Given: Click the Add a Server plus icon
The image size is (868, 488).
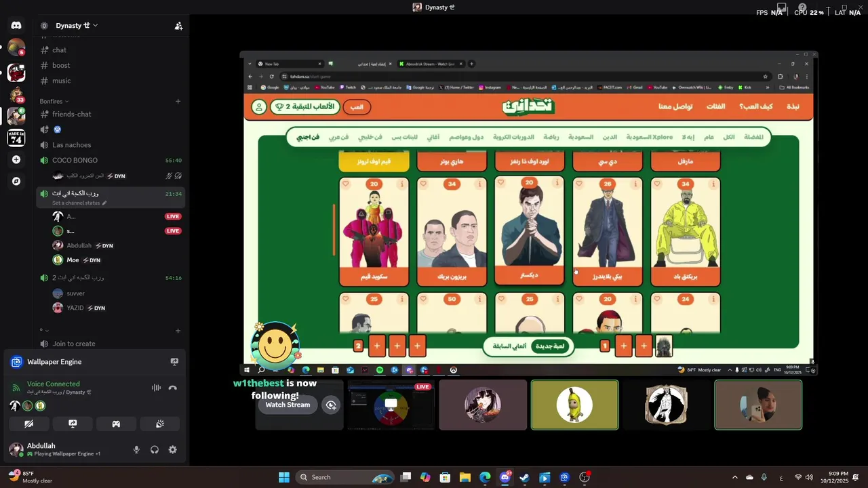Looking at the screenshot, I should [16, 160].
